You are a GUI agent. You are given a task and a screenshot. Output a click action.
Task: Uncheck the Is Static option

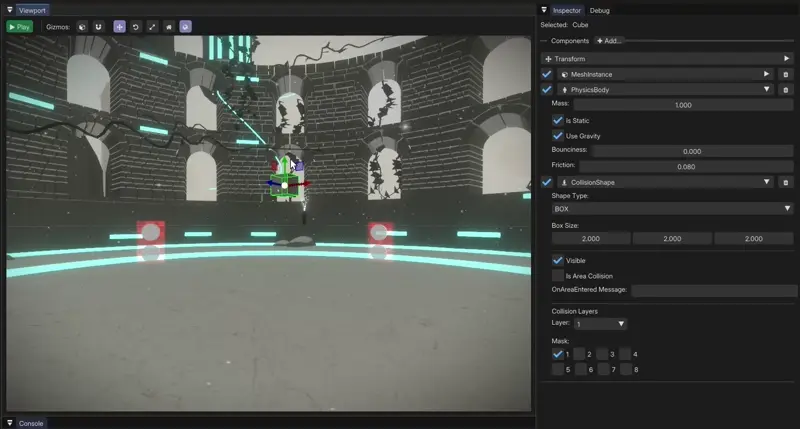(558, 121)
